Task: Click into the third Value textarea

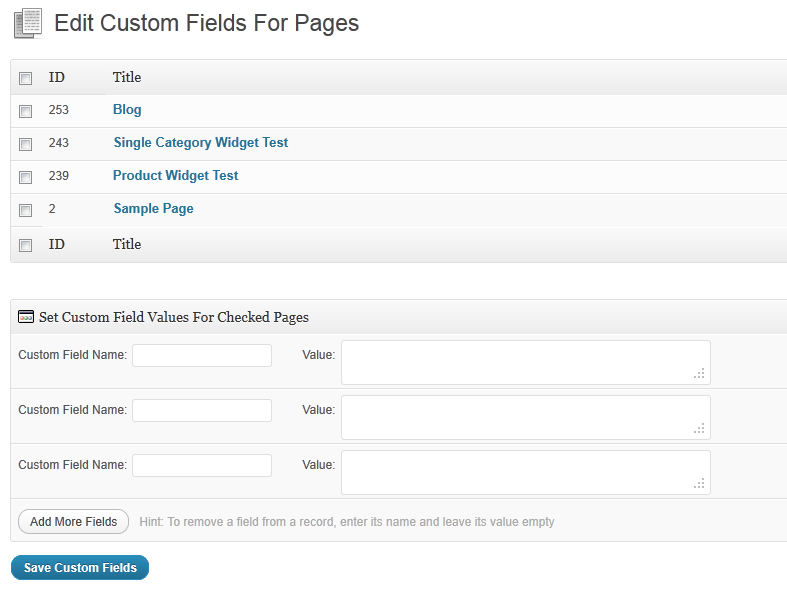Action: [526, 472]
